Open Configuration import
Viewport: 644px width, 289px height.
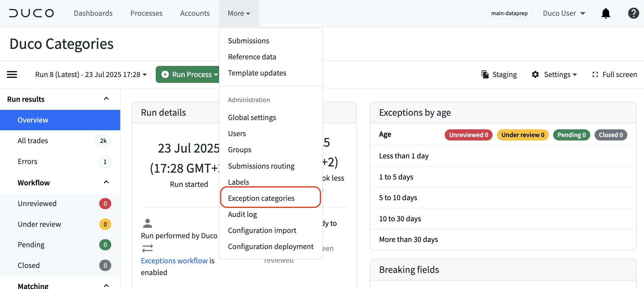tap(271, 231)
